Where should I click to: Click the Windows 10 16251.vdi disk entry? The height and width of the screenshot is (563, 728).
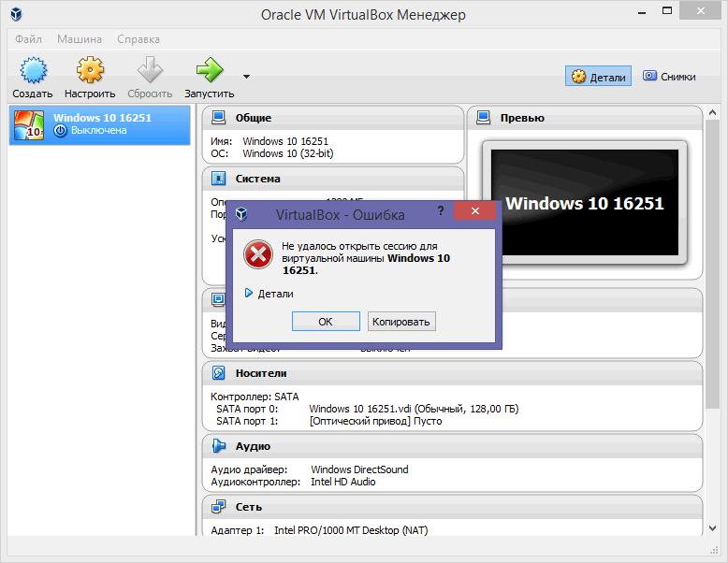tap(414, 409)
